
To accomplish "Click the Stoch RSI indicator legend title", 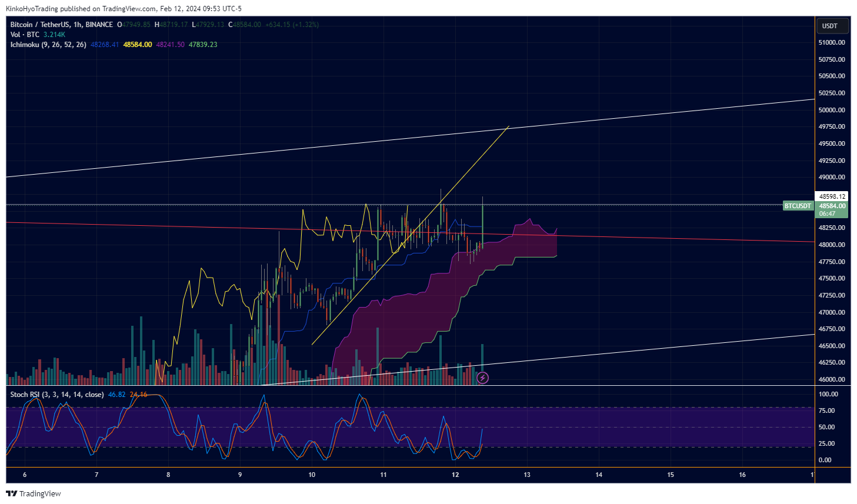I will coord(57,395).
